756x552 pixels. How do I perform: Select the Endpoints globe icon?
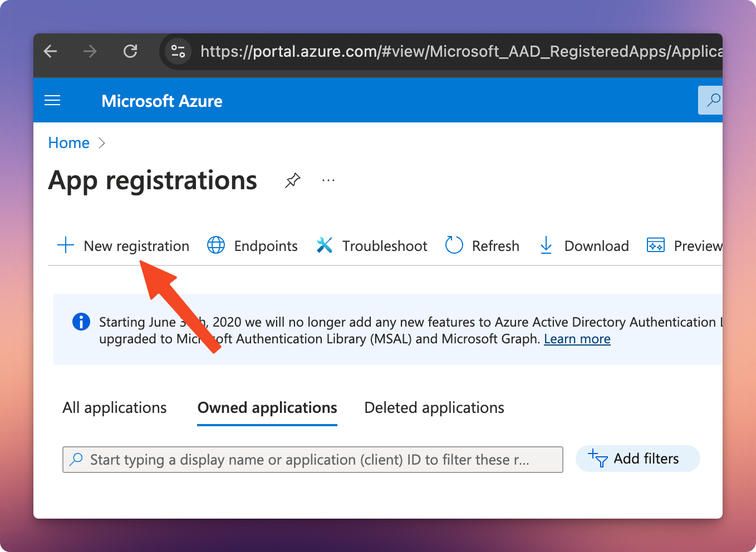click(216, 245)
